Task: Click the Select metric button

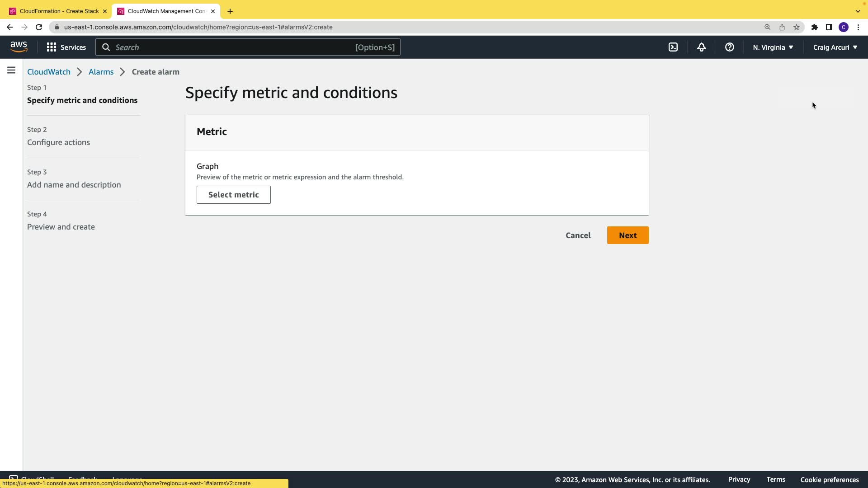Action: (x=233, y=195)
